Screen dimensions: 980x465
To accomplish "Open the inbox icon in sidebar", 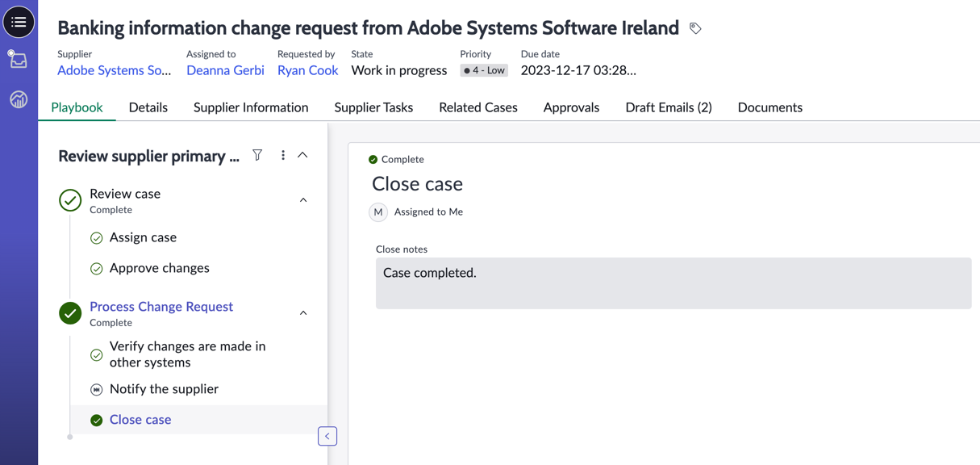I will point(18,59).
